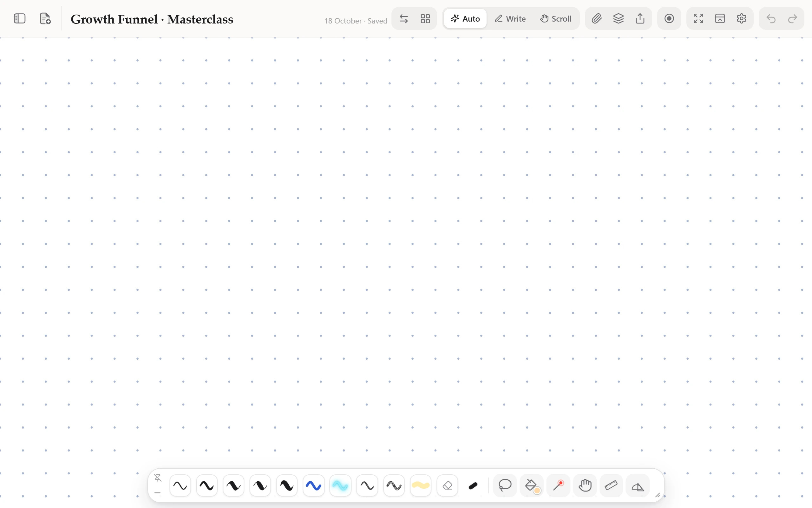812x508 pixels.
Task: Click the swap arrows icon next to Saved
Action: pyautogui.click(x=404, y=18)
